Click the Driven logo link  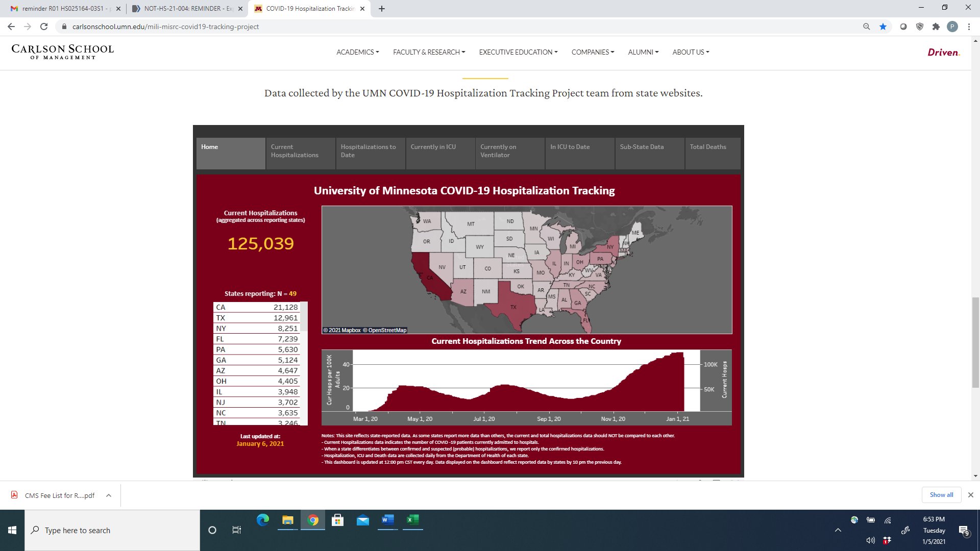pyautogui.click(x=943, y=52)
